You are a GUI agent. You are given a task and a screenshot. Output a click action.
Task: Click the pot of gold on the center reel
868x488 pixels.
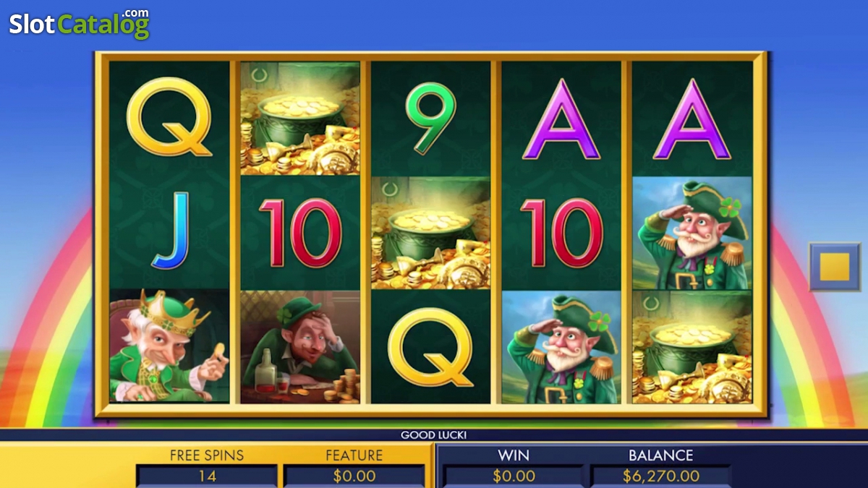431,232
